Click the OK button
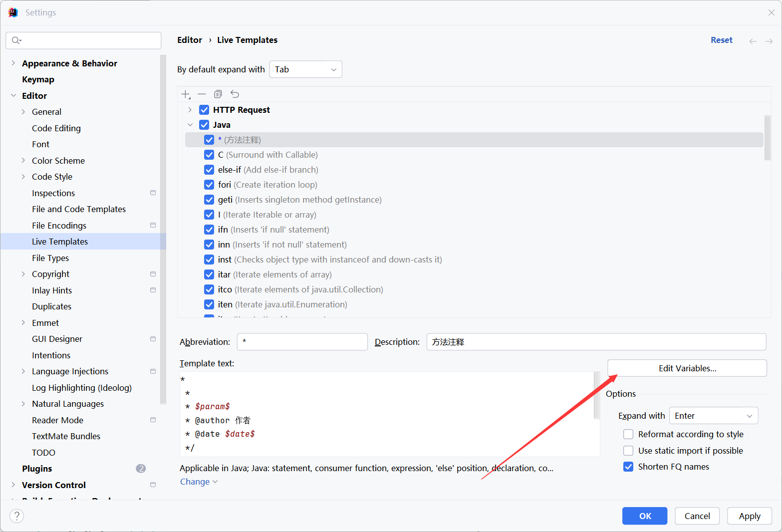The height and width of the screenshot is (532, 782). (x=644, y=516)
